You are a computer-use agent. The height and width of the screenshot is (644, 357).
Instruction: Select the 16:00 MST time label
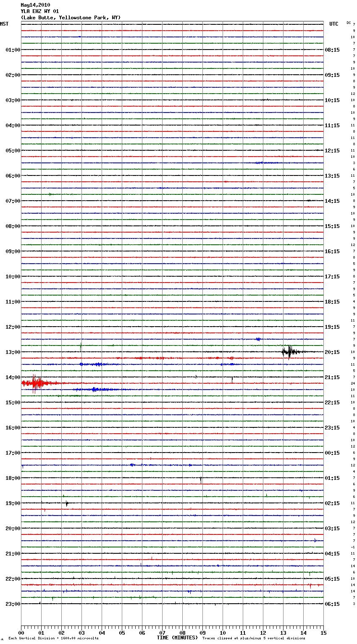[13, 428]
